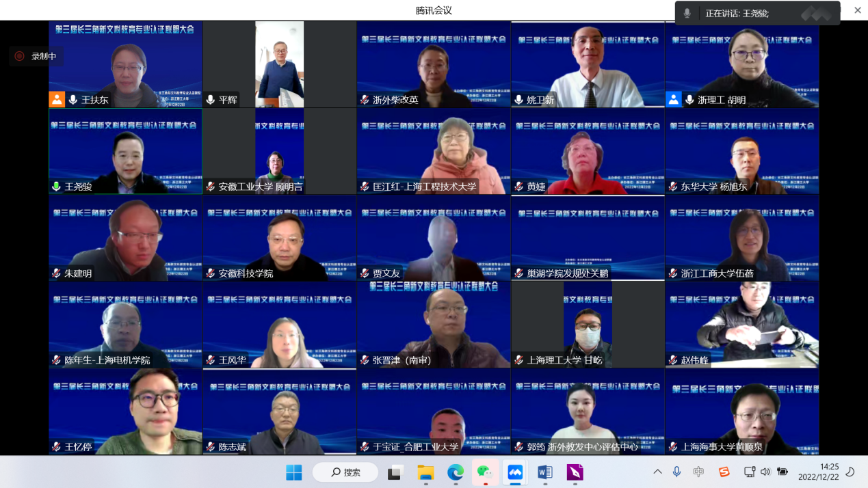Screen dimensions: 868x488
Task: Open WeChat from the taskbar
Action: point(484,472)
